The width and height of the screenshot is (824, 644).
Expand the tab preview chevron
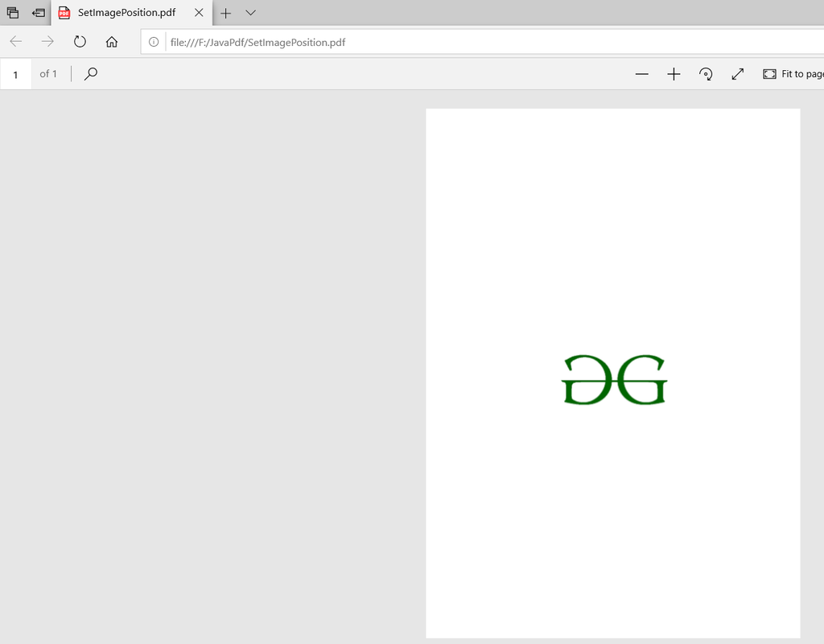pos(251,13)
